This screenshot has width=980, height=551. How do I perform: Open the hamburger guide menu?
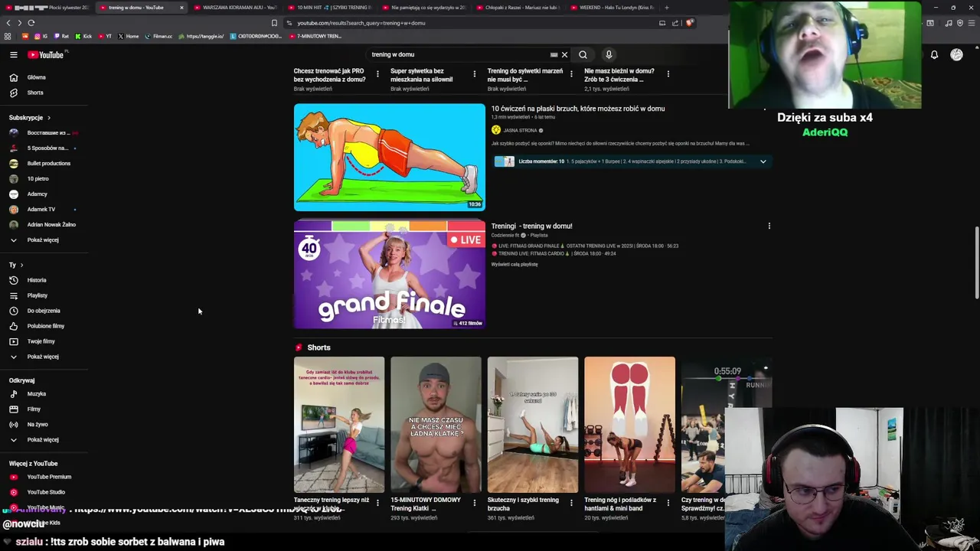click(13, 55)
